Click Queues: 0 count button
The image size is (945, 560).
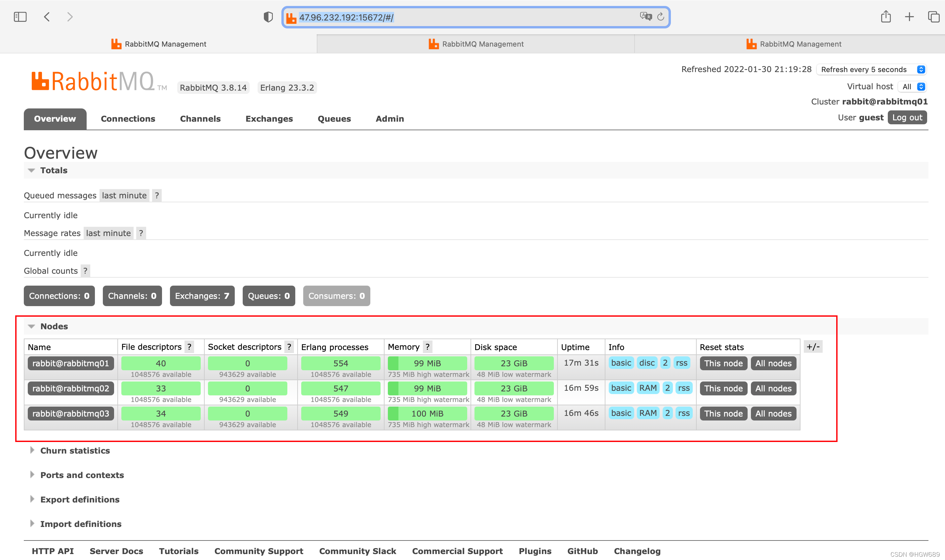coord(269,296)
